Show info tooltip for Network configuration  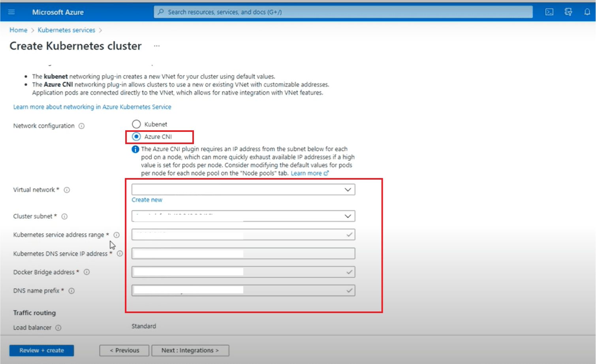tap(81, 126)
